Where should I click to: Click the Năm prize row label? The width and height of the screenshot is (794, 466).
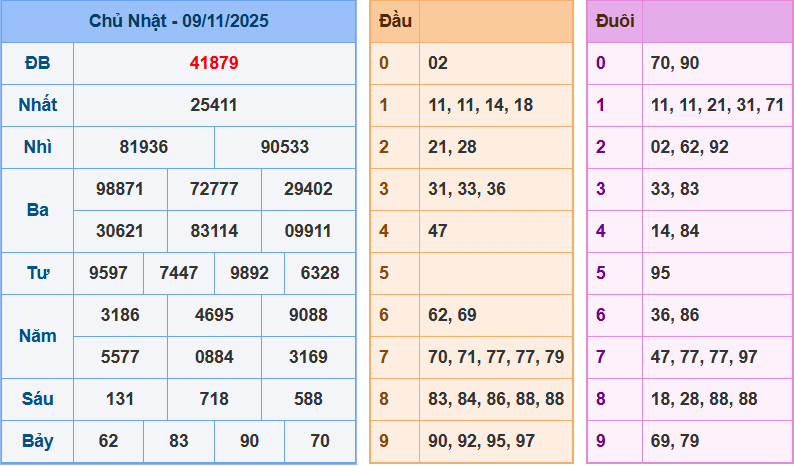37,336
